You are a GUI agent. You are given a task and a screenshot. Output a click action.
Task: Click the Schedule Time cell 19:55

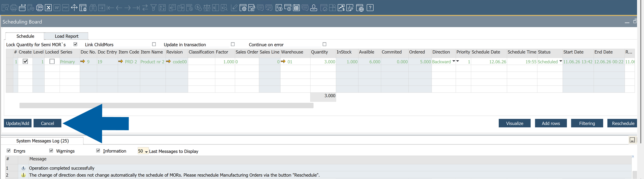pos(522,62)
